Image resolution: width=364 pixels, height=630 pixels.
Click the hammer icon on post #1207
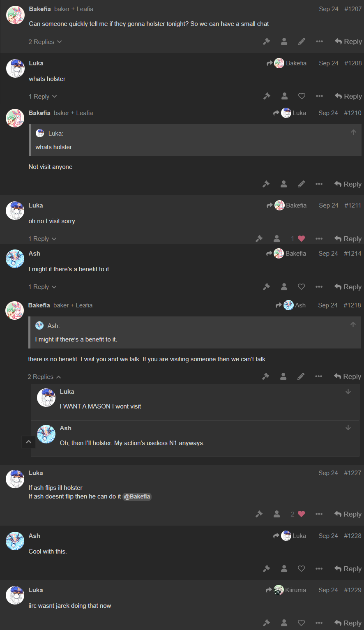(x=266, y=42)
